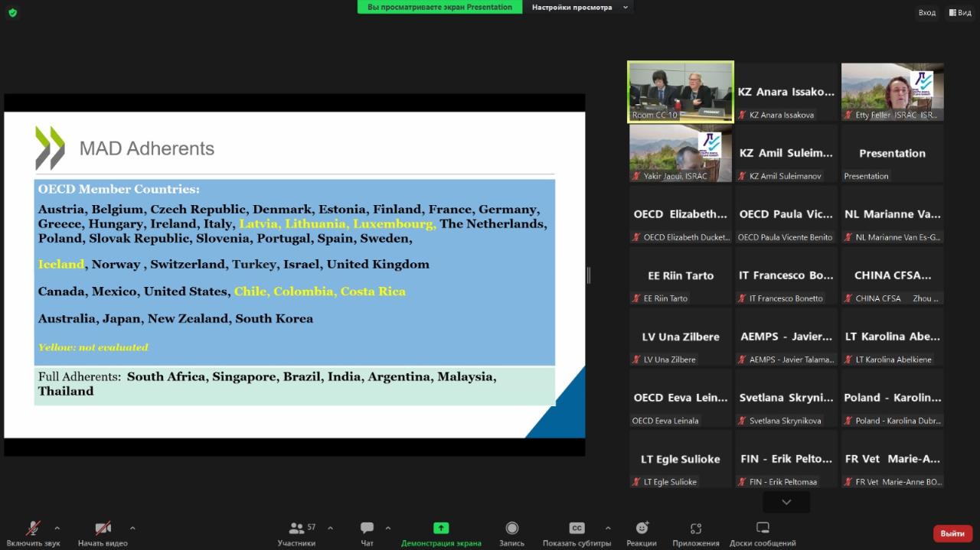Click muted mic icon beside LV Una Zilbere
This screenshot has width=980, height=550.
(x=636, y=360)
